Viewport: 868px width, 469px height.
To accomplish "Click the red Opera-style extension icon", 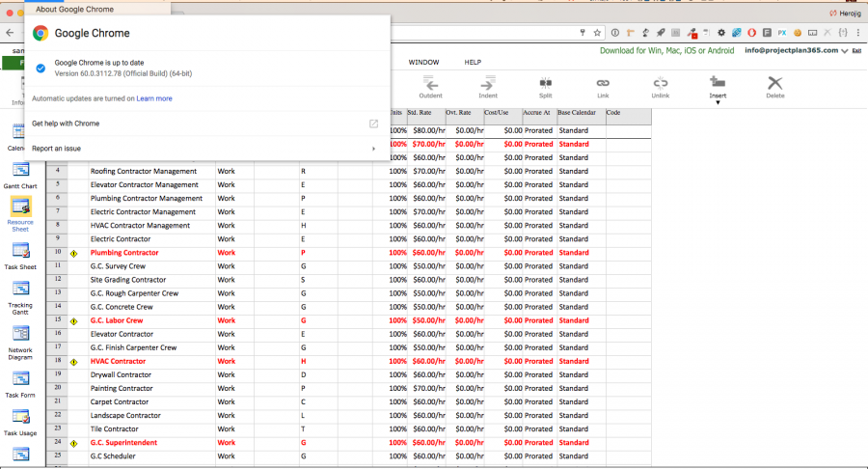I will 751,33.
